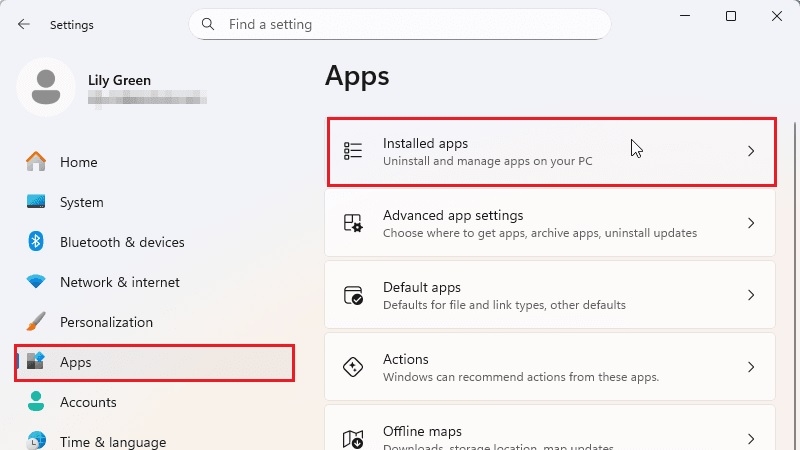Viewport: 800px width, 450px height.
Task: Click the Installed apps list icon
Action: pos(353,151)
